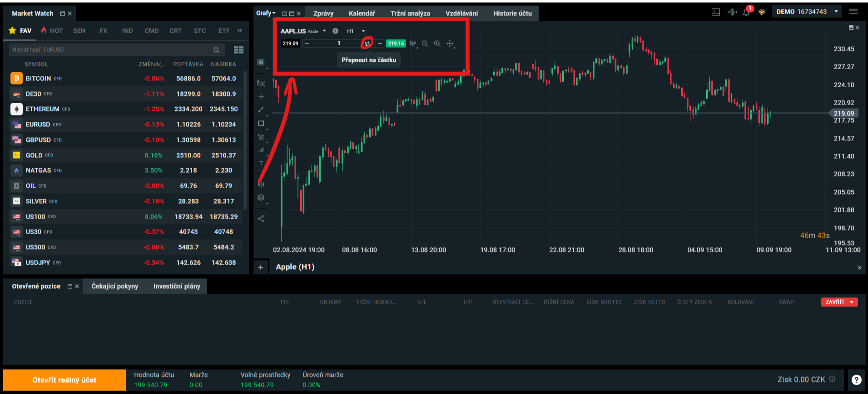Zoom out on the chart
This screenshot has width=868, height=396.
(425, 44)
